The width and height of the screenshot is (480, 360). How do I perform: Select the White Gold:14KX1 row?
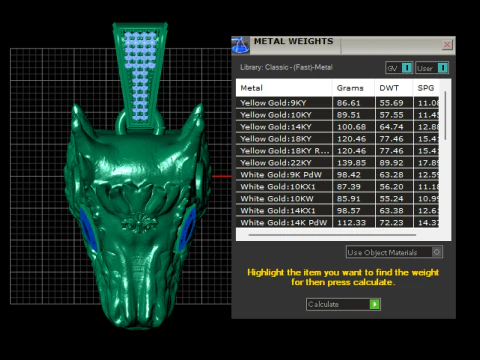(x=337, y=211)
